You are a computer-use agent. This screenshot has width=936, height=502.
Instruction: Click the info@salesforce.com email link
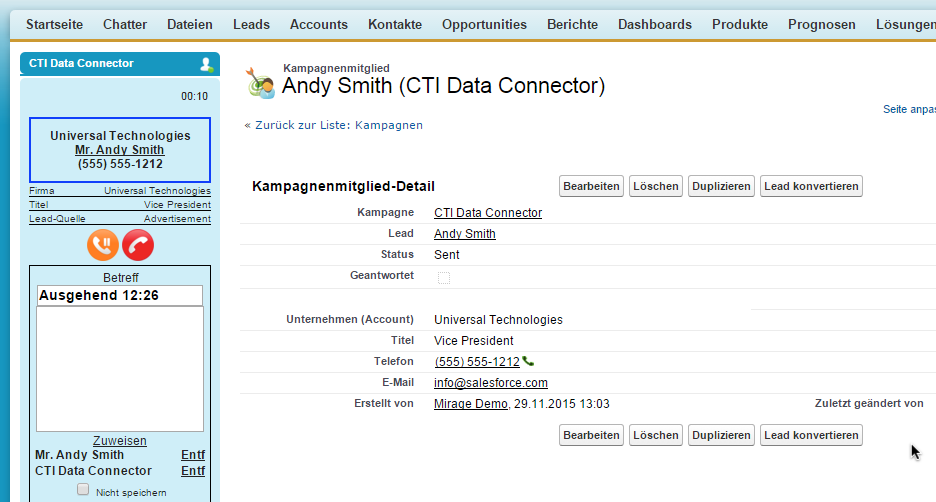pyautogui.click(x=491, y=383)
